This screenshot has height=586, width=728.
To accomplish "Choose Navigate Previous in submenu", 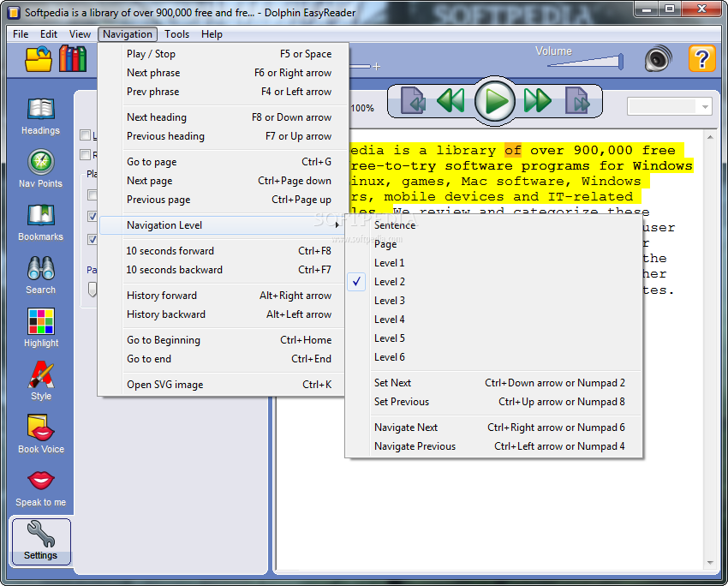I will [x=494, y=446].
